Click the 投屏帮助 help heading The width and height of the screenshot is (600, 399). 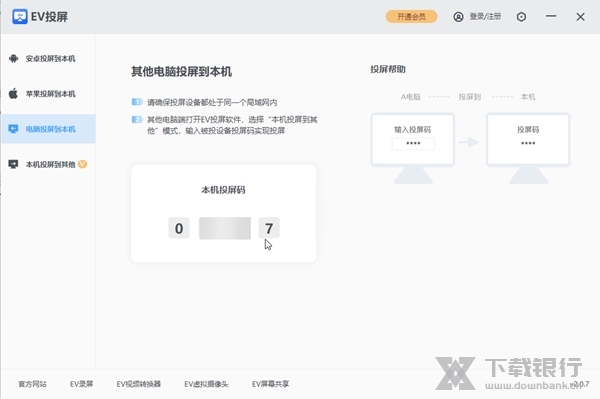point(388,69)
